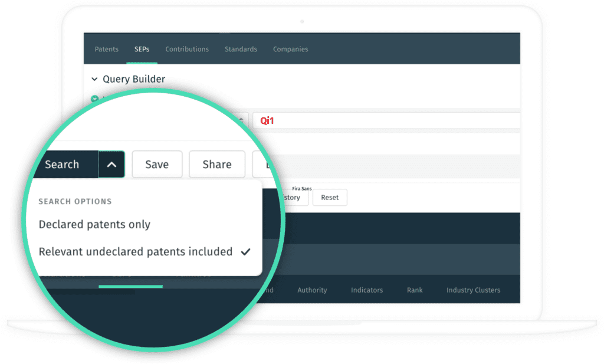Select Relevant undeclared patents included option
Viewport: 604px width, 364px height.
pos(136,252)
